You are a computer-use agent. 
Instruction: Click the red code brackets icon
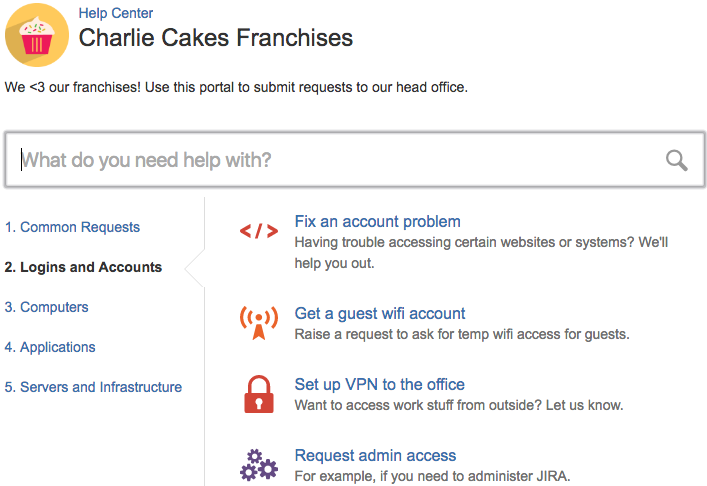tap(259, 231)
